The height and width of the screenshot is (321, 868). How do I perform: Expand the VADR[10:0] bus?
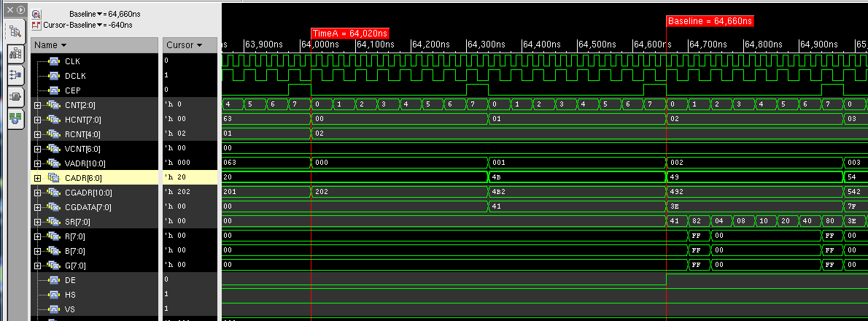(38, 163)
